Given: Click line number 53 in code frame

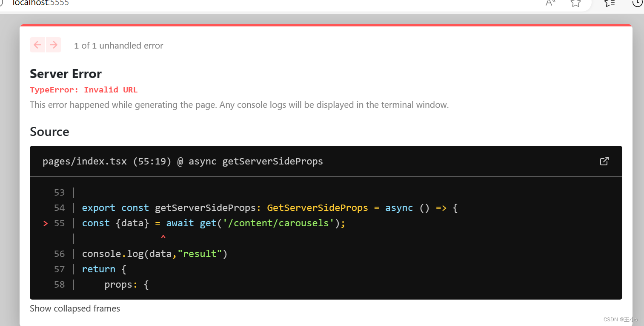Looking at the screenshot, I should pyautogui.click(x=59, y=193).
